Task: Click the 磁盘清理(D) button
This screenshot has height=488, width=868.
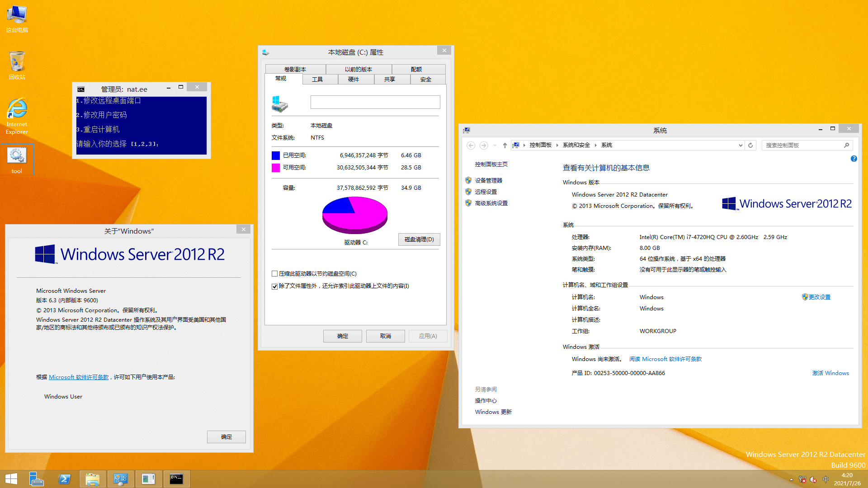Action: [419, 239]
